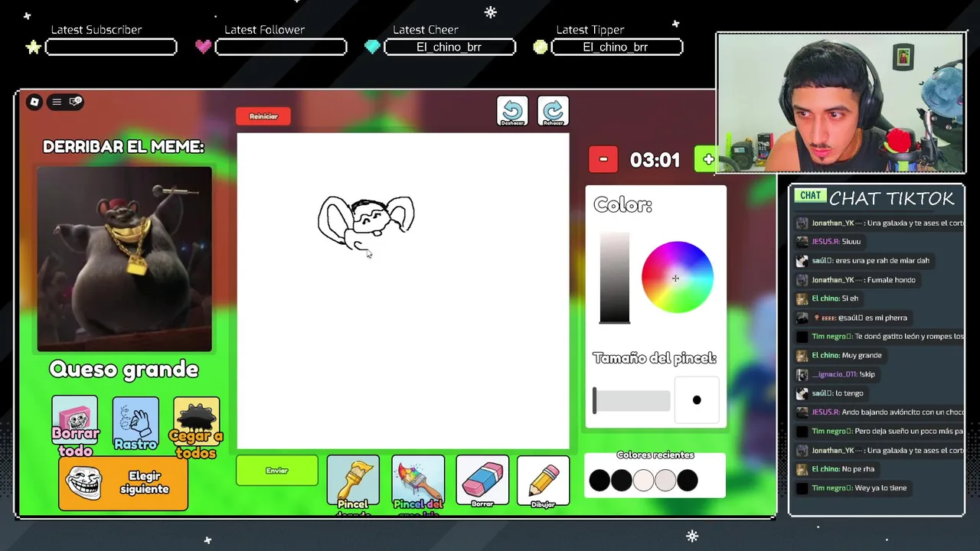Click the Latest Cheer El_chino_brr box
The width and height of the screenshot is (980, 551).
click(x=449, y=47)
